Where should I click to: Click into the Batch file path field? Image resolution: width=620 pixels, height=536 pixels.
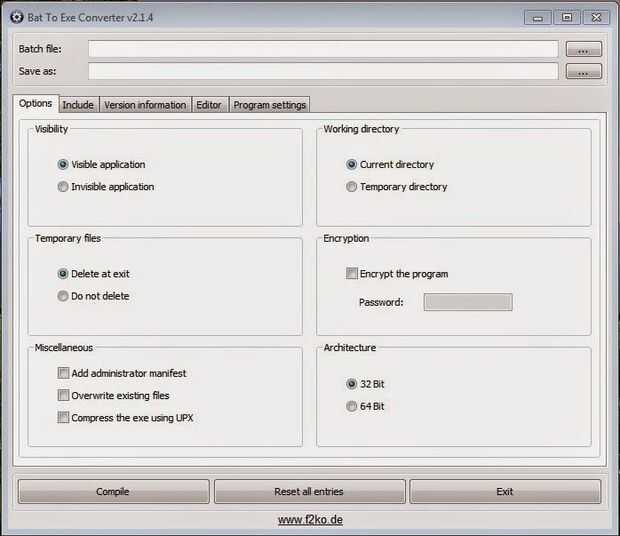(323, 49)
